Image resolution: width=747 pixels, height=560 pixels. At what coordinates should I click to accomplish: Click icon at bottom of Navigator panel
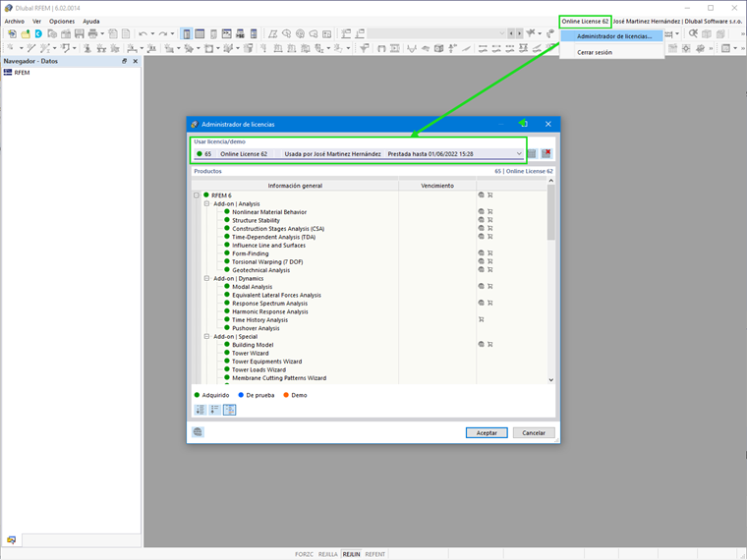pyautogui.click(x=12, y=540)
